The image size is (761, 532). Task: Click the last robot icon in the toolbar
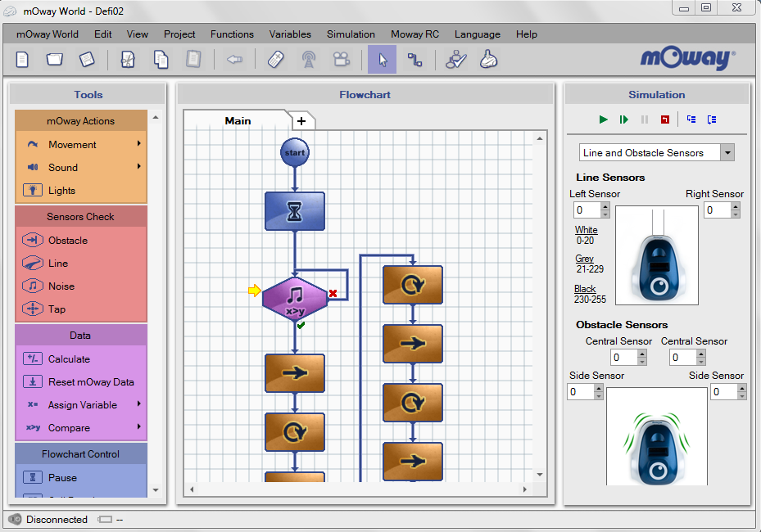coord(489,60)
